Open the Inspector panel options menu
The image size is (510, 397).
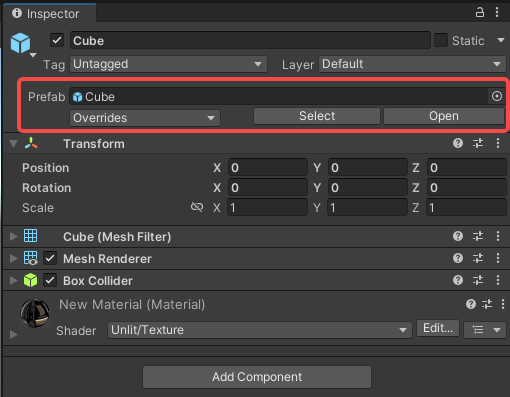click(x=497, y=13)
